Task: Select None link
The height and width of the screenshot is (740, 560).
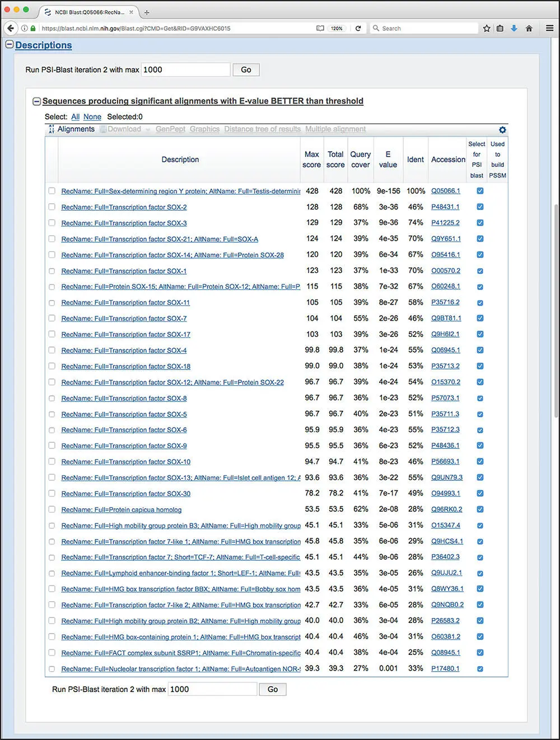Action: point(92,117)
